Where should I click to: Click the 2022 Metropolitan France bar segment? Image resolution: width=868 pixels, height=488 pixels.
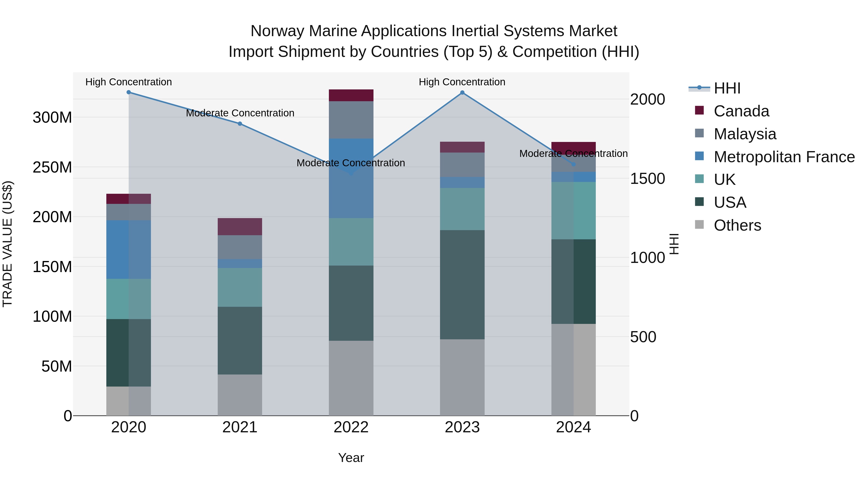tap(351, 179)
